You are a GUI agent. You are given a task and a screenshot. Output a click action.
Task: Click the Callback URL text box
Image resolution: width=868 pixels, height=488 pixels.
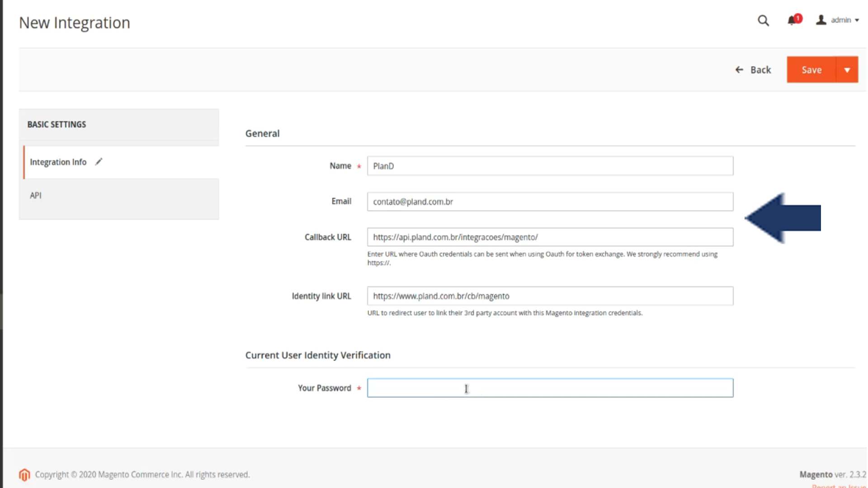(x=550, y=237)
